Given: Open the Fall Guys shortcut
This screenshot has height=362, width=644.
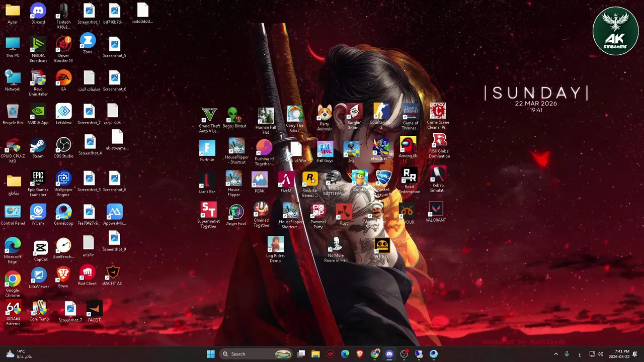Looking at the screenshot, I should tap(325, 152).
